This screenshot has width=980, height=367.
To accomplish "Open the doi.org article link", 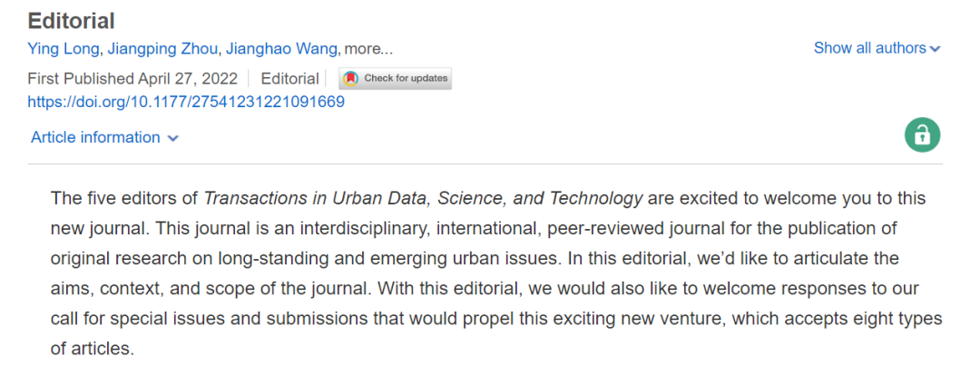I will [186, 102].
